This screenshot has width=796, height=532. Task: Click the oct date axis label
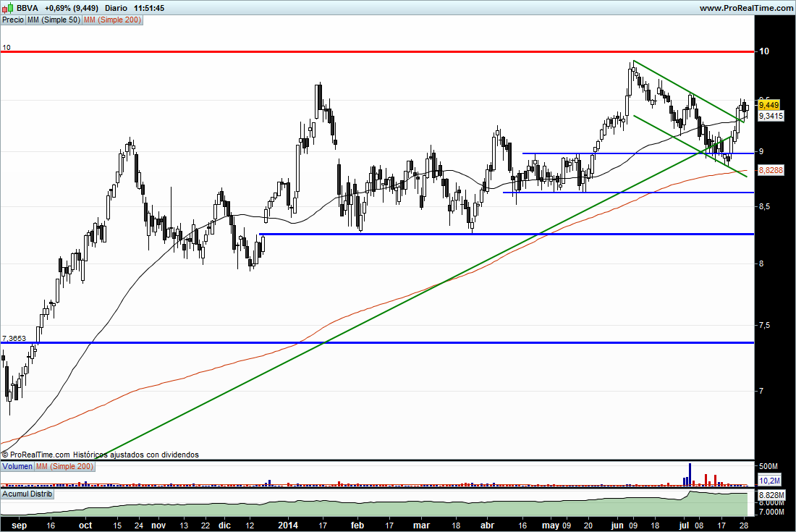tap(85, 525)
